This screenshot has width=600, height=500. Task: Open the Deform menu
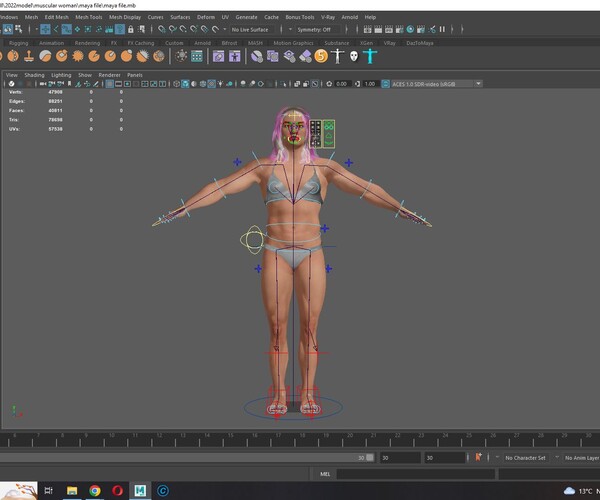[x=206, y=17]
